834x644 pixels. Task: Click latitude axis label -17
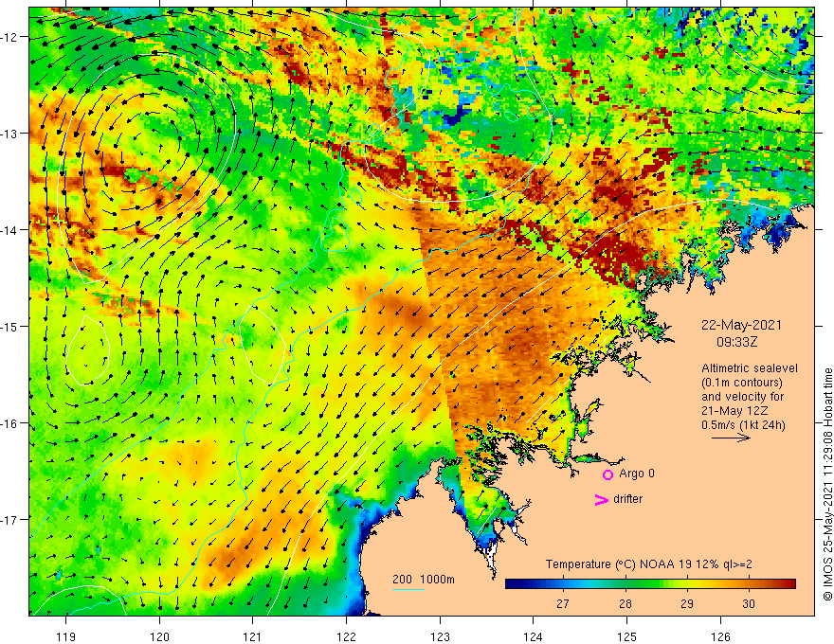click(9, 520)
